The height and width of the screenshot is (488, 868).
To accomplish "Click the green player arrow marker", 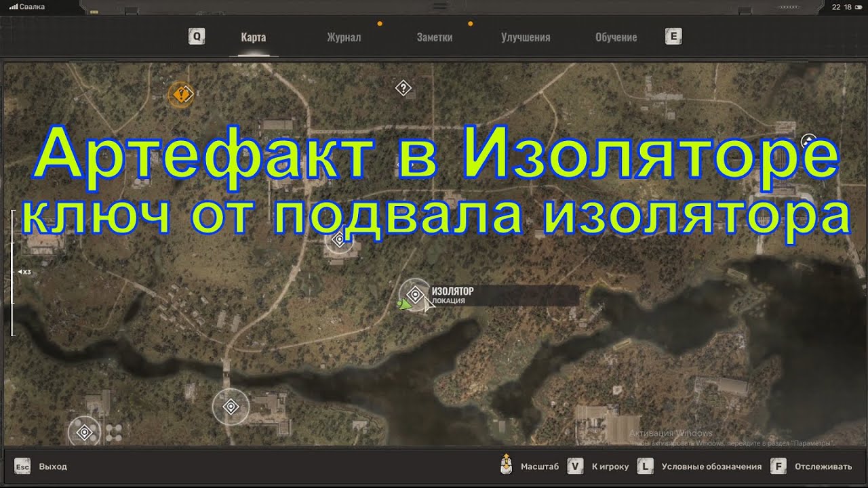I will point(404,304).
